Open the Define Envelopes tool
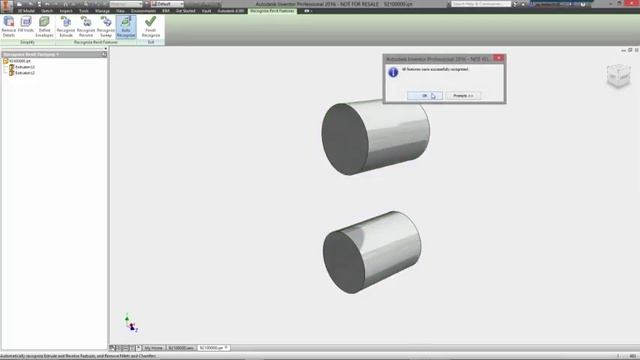640x360 pixels. click(44, 27)
